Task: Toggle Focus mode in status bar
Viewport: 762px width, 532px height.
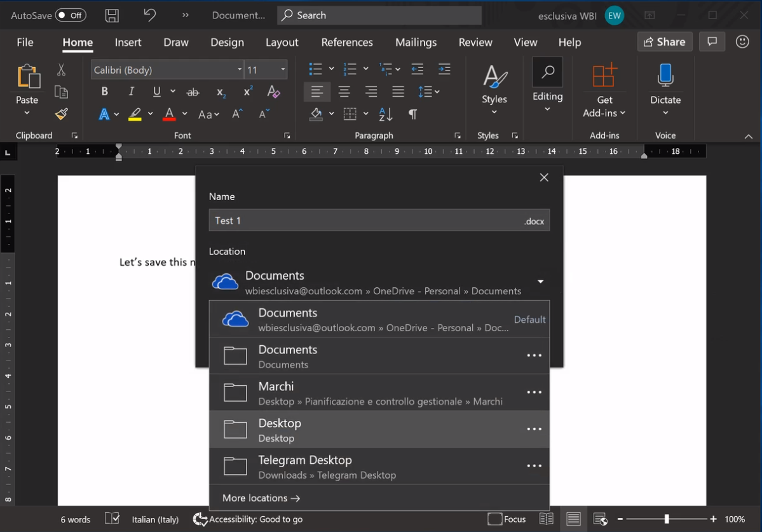Action: point(507,519)
